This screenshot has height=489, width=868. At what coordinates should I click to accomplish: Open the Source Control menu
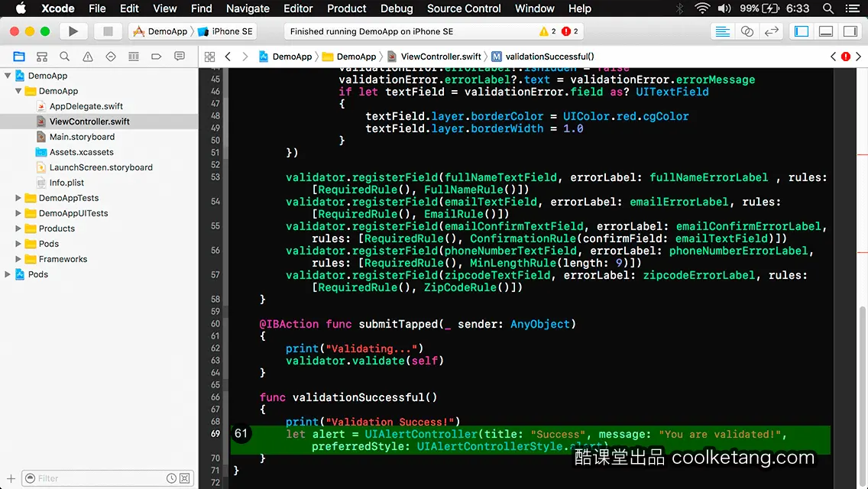coord(464,8)
